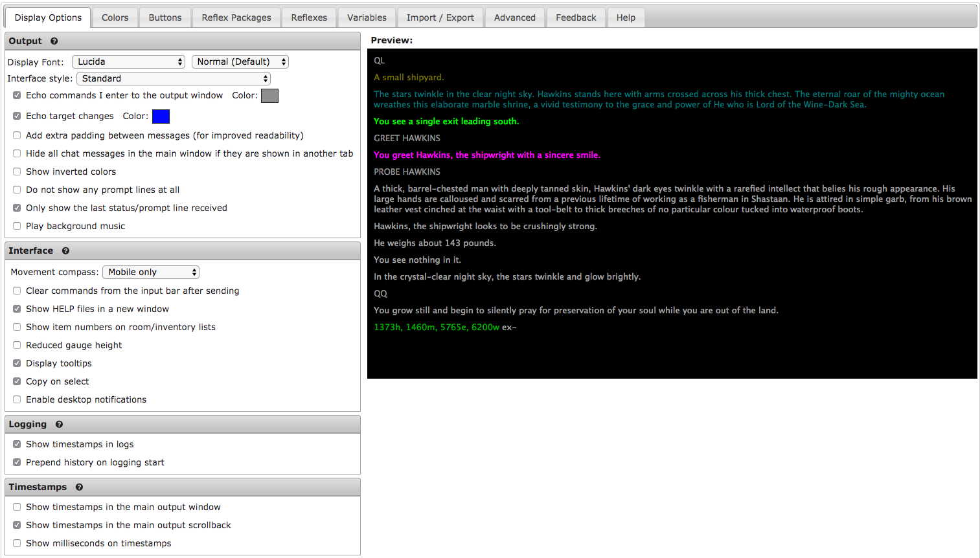Disable Copy on select checkbox
Image resolution: width=980 pixels, height=558 pixels.
click(x=17, y=381)
